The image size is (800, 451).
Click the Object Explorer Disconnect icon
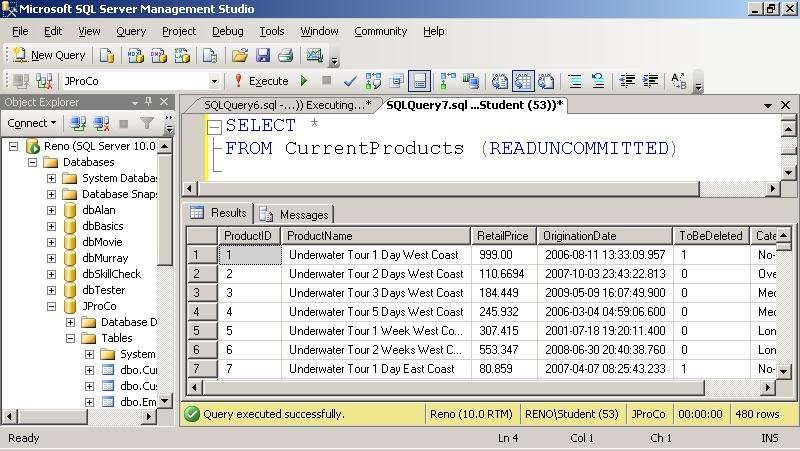coord(101,123)
